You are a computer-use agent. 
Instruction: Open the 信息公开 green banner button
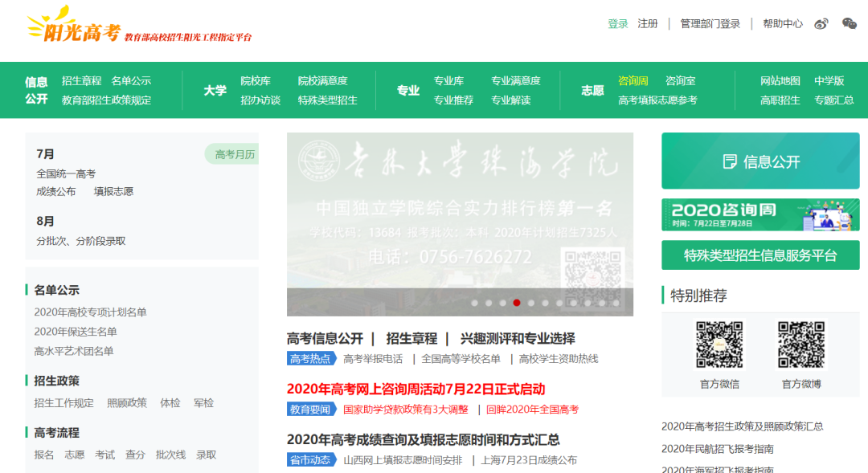(x=760, y=161)
